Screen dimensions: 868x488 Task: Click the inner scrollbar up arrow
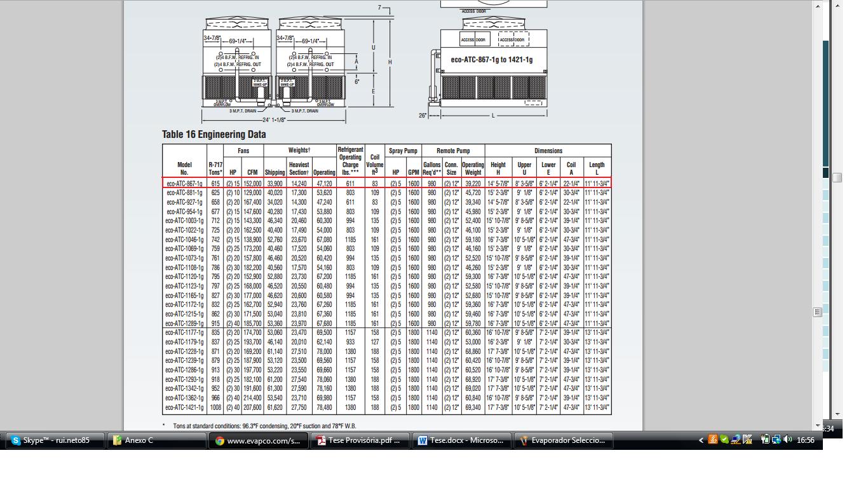(x=817, y=6)
